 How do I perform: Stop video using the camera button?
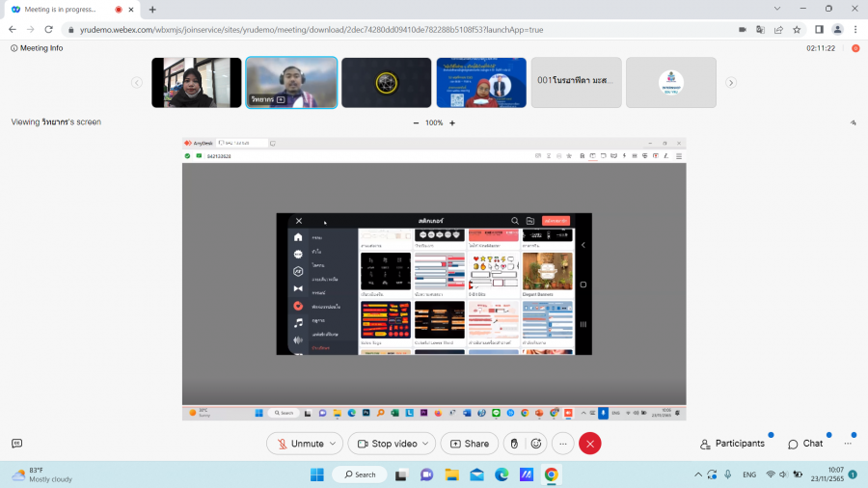click(388, 444)
